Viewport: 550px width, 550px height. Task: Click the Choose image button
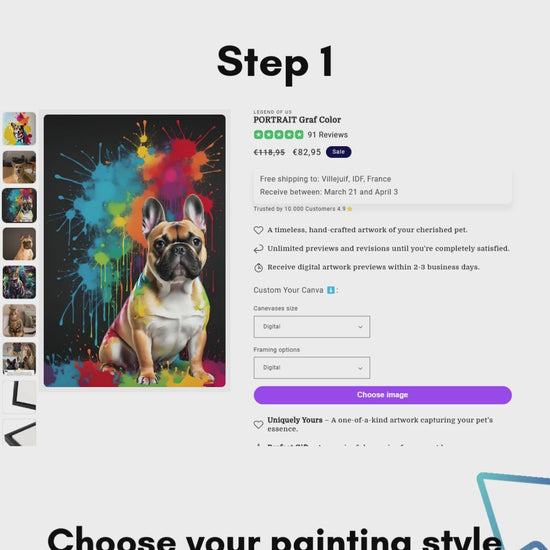point(382,395)
